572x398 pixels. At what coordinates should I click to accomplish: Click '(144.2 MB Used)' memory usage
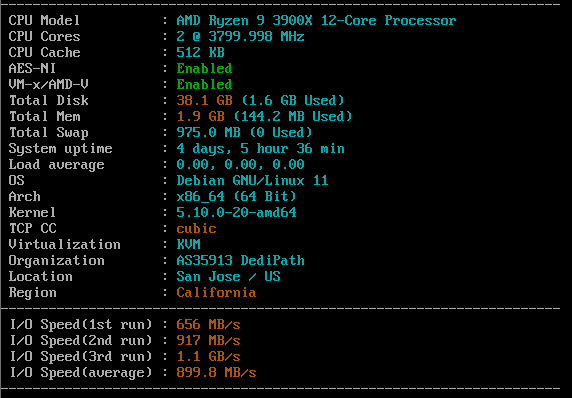pyautogui.click(x=293, y=116)
